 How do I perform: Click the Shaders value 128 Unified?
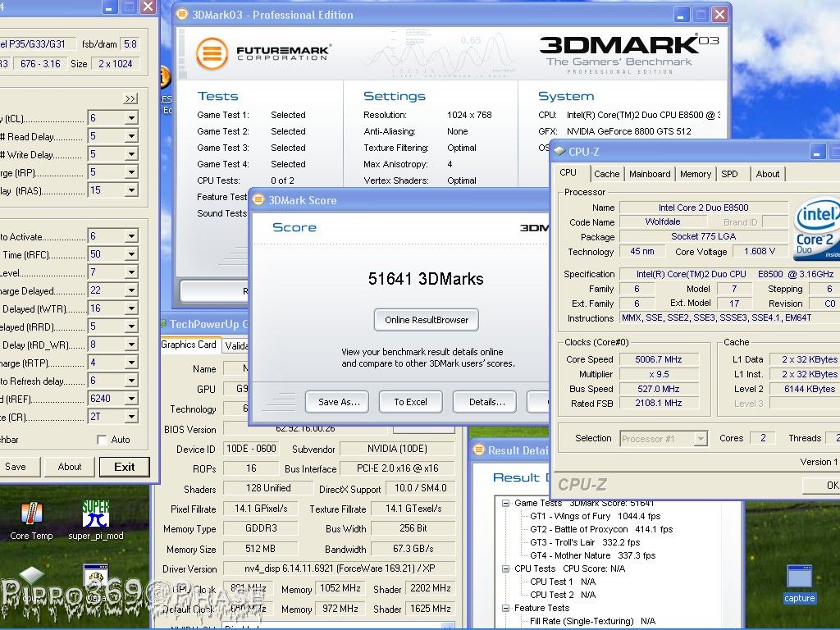[x=268, y=488]
